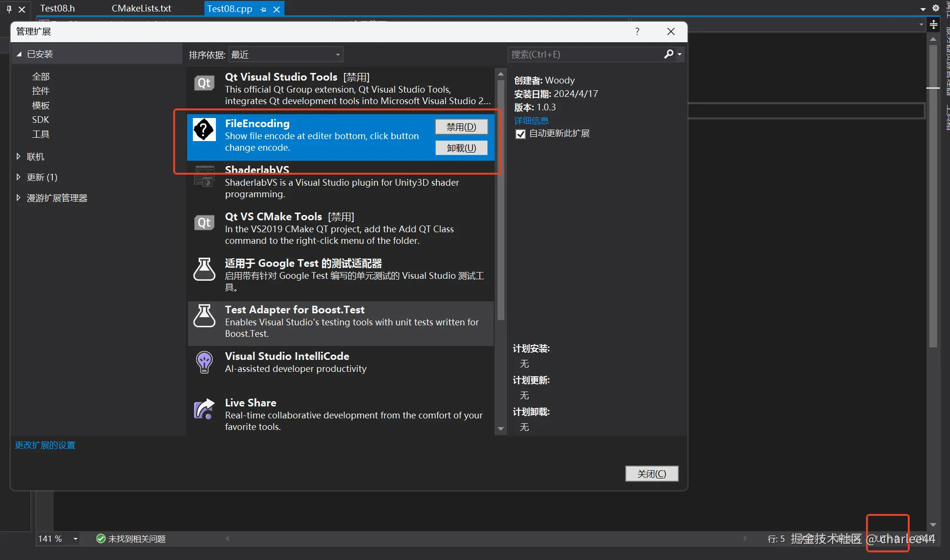Click extension list scrollbar up arrow
950x560 pixels.
pos(500,74)
